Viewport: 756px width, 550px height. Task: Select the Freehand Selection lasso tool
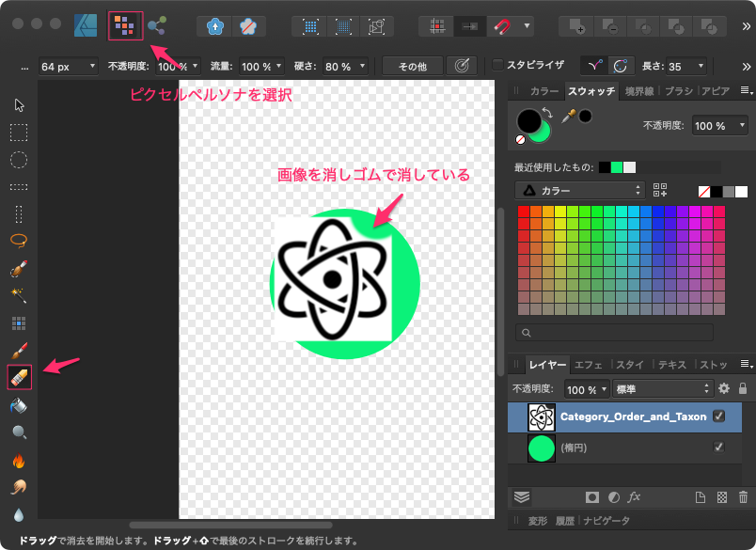coord(19,241)
